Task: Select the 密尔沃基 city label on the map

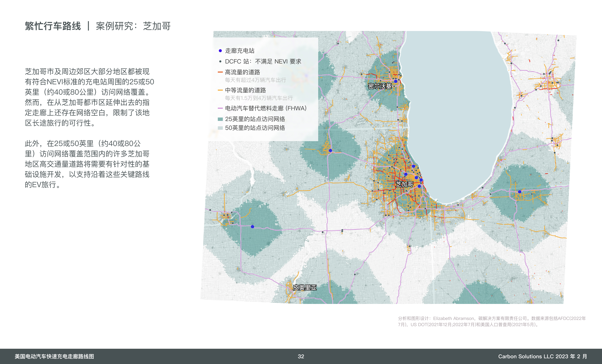Action: pos(380,86)
